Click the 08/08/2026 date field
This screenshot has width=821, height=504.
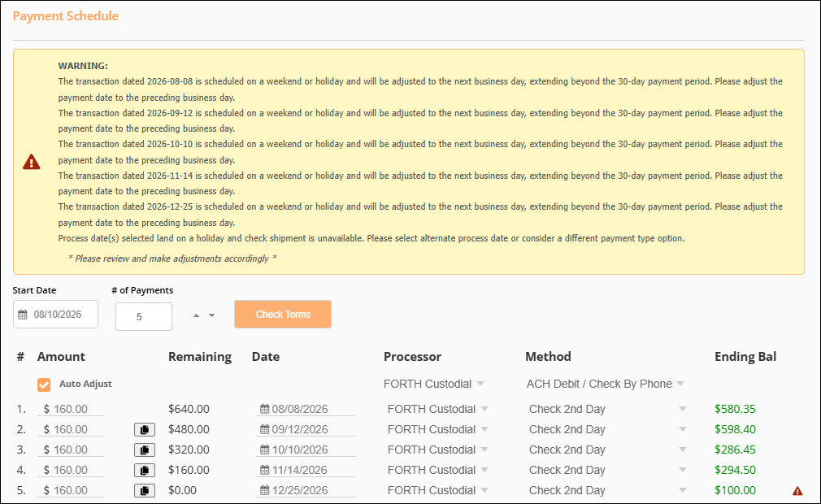tap(306, 409)
